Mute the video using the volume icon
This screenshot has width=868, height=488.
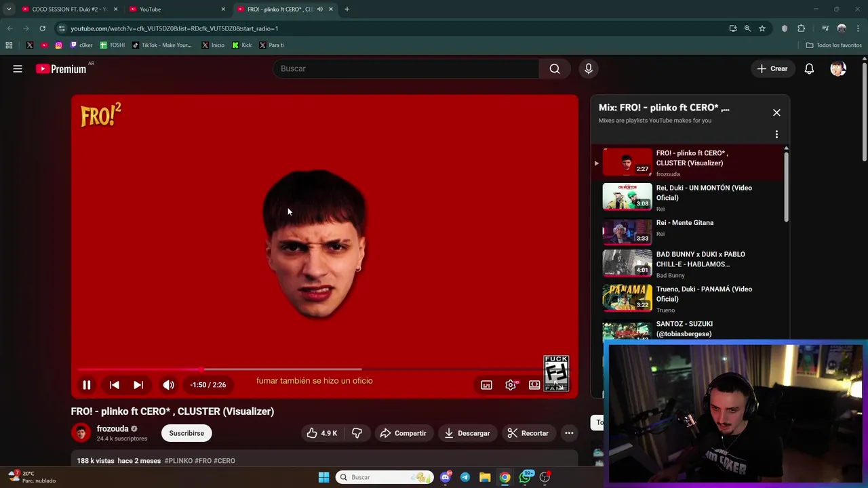(168, 385)
